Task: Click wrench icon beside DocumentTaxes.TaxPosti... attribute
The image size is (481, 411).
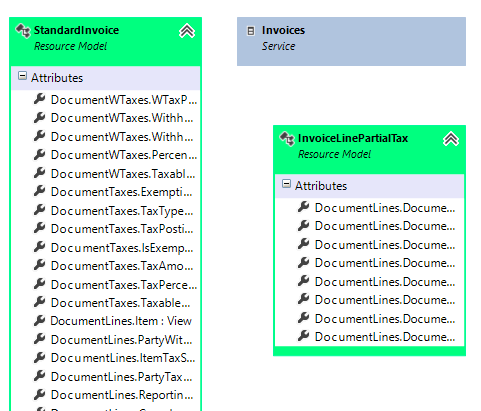Action: coord(39,228)
